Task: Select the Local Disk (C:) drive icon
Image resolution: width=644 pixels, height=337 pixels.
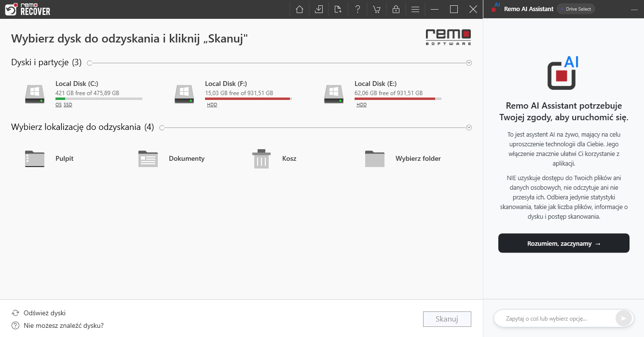Action: (35, 94)
